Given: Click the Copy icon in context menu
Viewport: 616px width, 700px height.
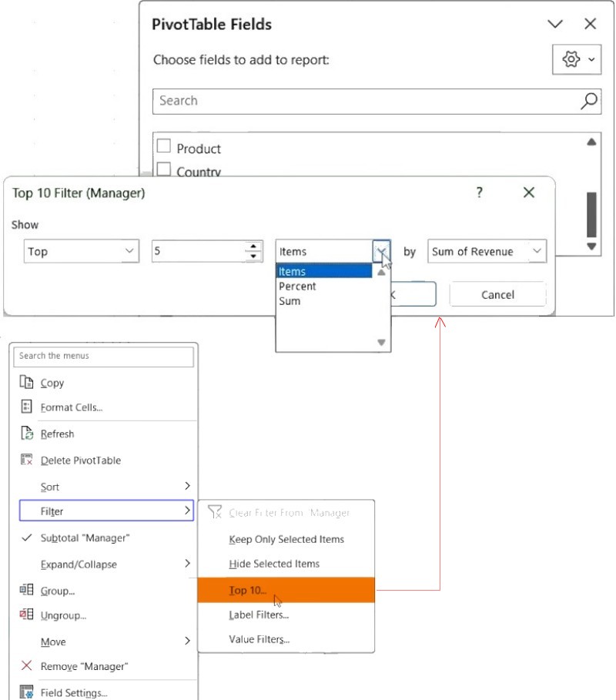Looking at the screenshot, I should (x=27, y=383).
